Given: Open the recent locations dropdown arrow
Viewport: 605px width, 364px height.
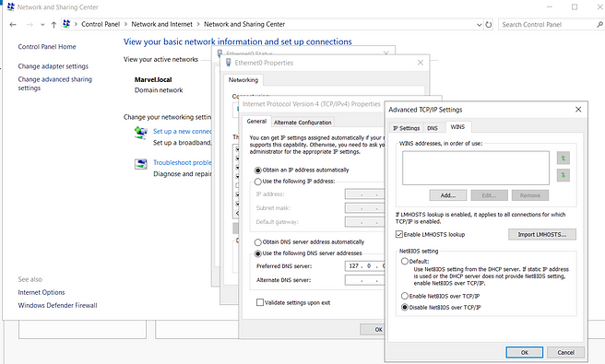Looking at the screenshot, I should tap(42, 25).
